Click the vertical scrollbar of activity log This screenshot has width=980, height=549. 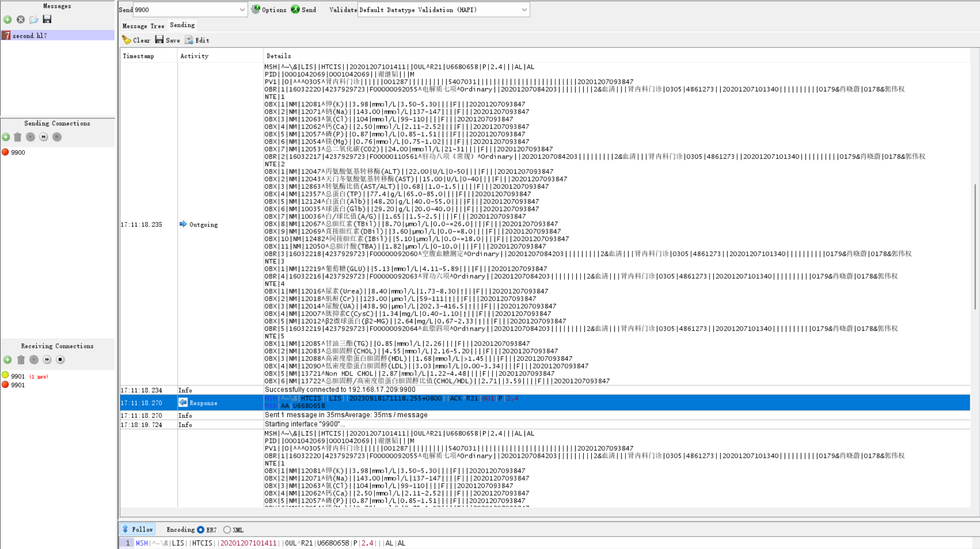975,247
